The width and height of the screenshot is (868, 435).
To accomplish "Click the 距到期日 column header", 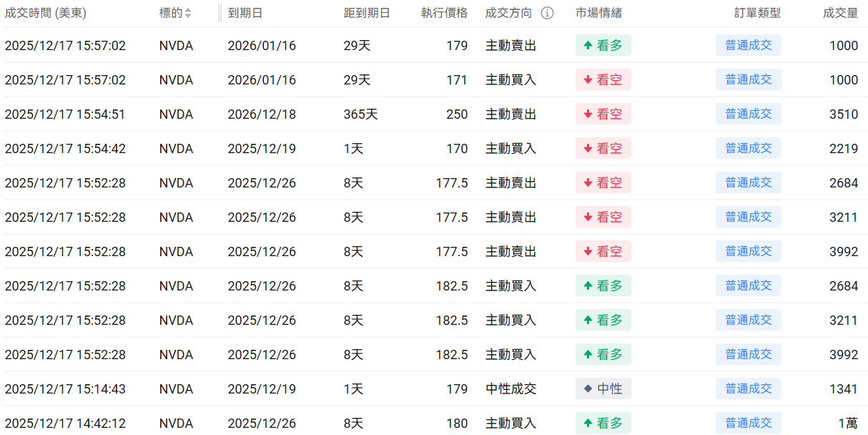I will pos(367,13).
